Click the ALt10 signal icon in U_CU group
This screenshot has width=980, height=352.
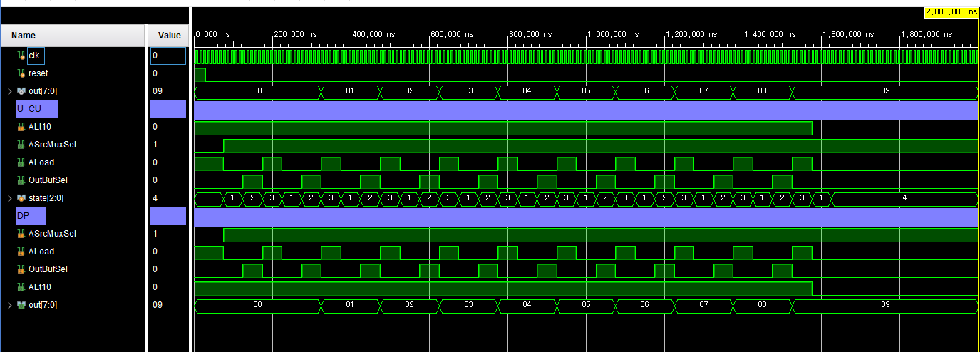[x=21, y=127]
